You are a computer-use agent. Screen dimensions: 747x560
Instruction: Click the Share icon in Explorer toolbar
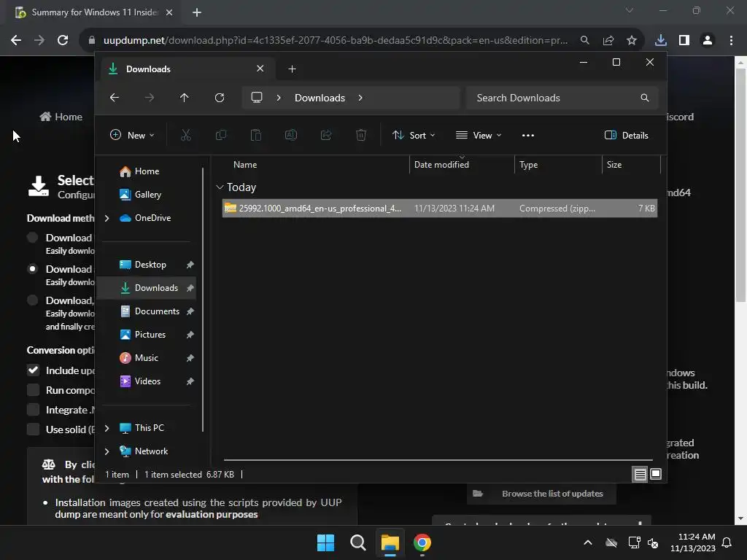tap(326, 135)
